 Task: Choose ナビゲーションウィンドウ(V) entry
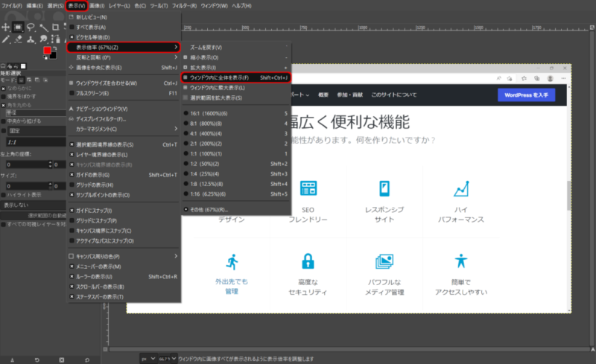point(123,109)
